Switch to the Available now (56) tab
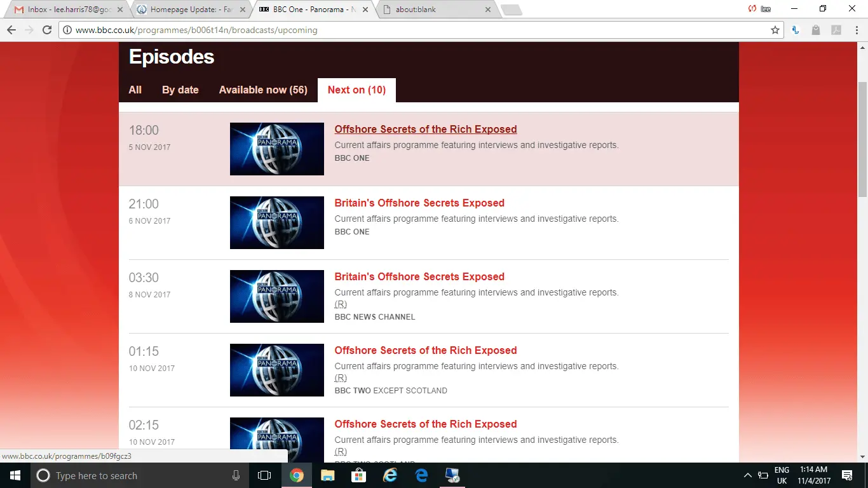 click(263, 90)
